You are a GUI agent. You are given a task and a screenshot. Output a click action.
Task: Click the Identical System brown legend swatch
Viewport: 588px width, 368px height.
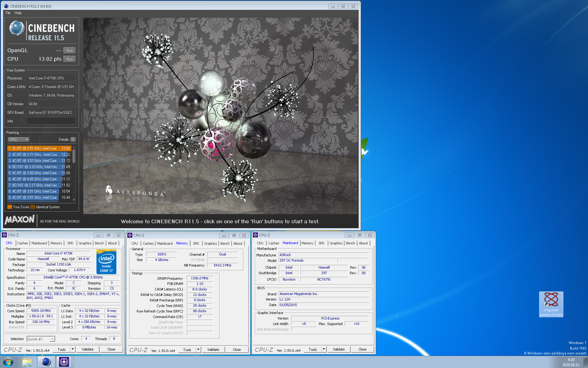(x=32, y=207)
